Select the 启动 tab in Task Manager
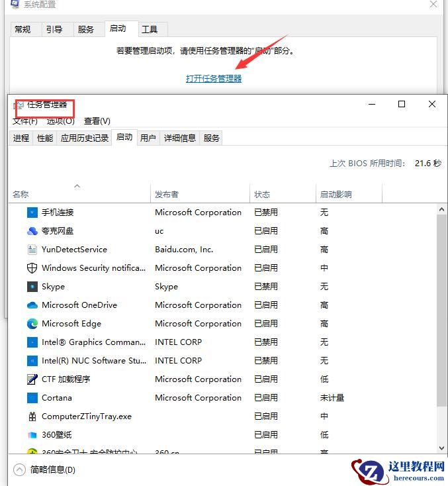The height and width of the screenshot is (486, 448). coord(124,137)
